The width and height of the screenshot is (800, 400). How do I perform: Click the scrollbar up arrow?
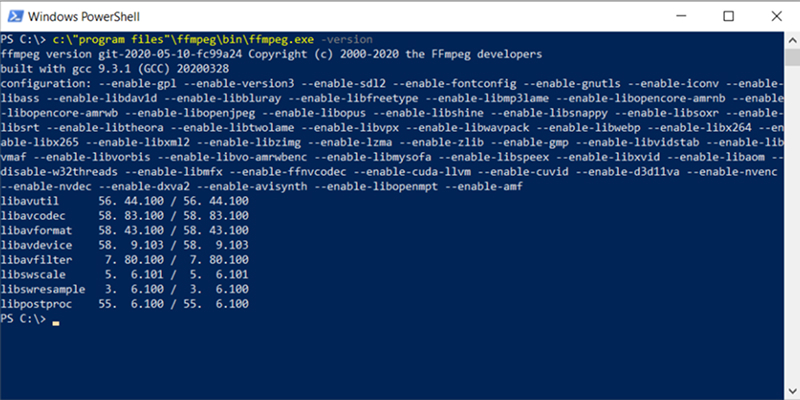pyautogui.click(x=792, y=40)
